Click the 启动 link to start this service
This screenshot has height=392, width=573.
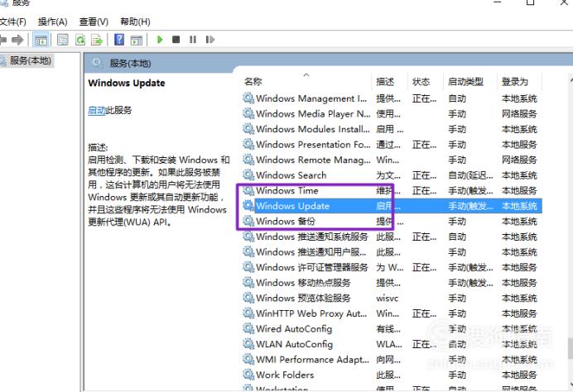97,110
